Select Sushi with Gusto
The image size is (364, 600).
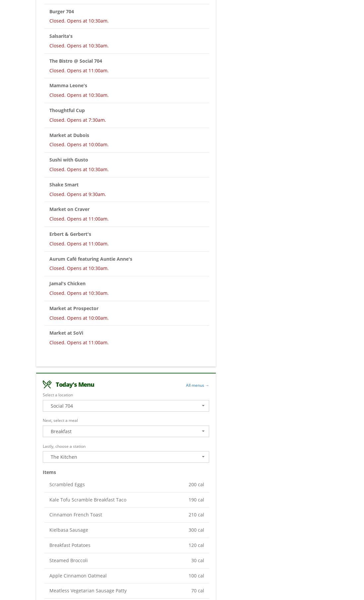coord(69,160)
